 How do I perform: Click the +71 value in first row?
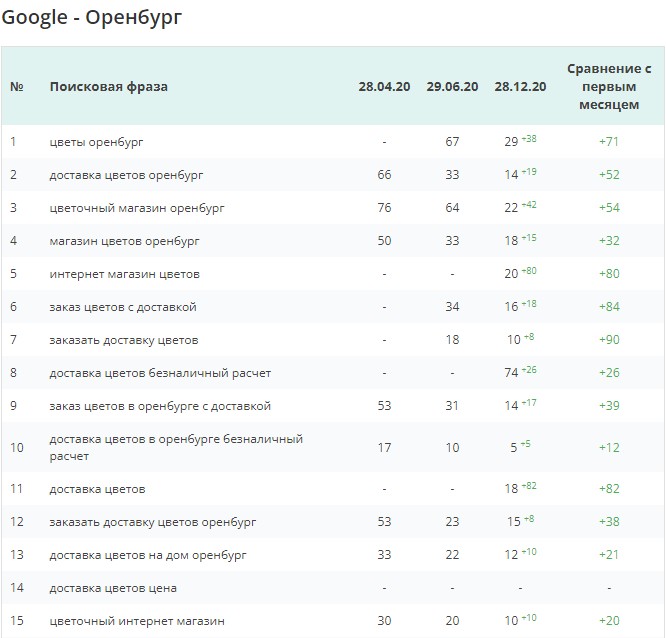coord(608,142)
